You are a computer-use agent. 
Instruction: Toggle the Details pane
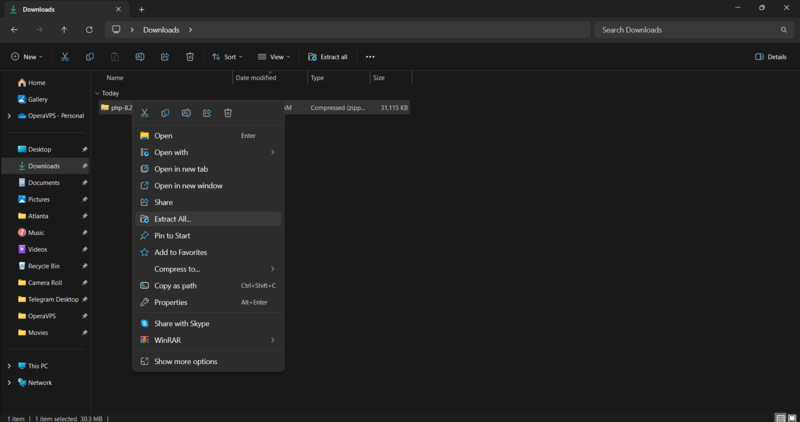tap(771, 57)
